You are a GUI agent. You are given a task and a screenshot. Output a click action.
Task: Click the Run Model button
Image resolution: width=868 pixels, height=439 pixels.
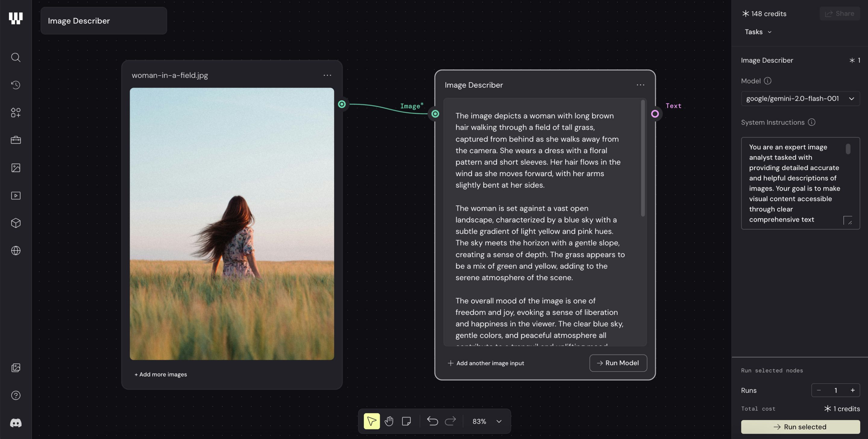618,363
